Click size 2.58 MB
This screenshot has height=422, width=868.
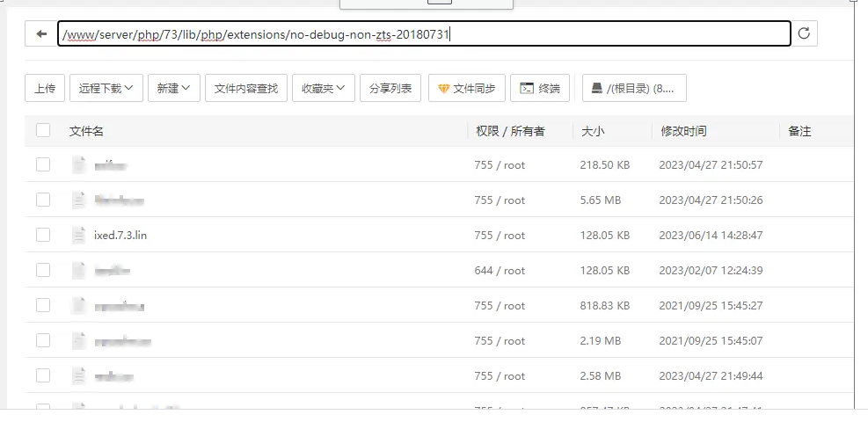pyautogui.click(x=601, y=376)
